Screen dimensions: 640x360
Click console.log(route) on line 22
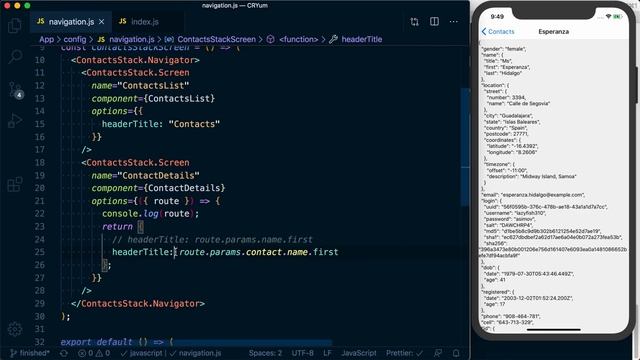pyautogui.click(x=150, y=214)
